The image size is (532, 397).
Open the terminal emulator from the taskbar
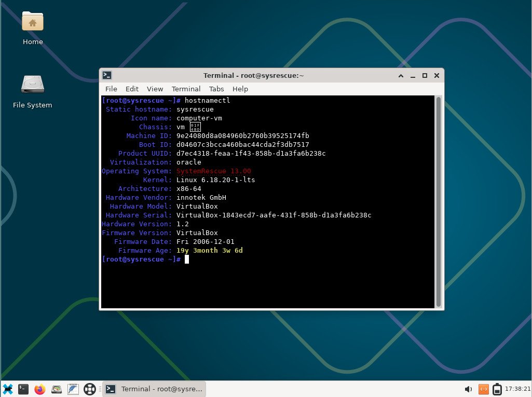point(23,388)
